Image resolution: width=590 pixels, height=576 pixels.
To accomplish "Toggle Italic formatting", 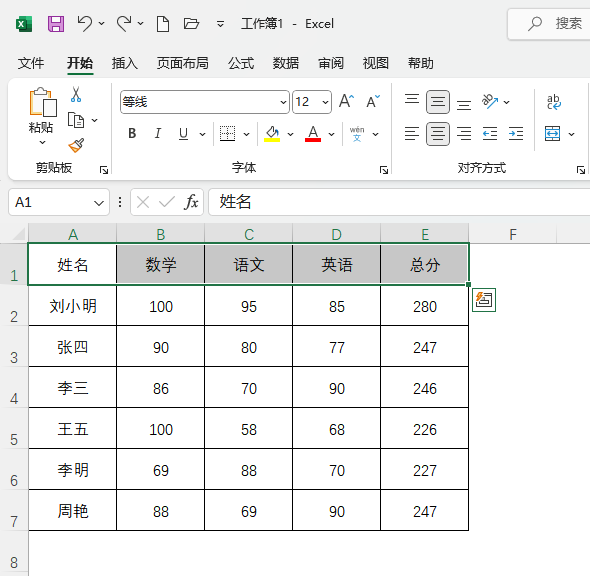I will pyautogui.click(x=158, y=134).
